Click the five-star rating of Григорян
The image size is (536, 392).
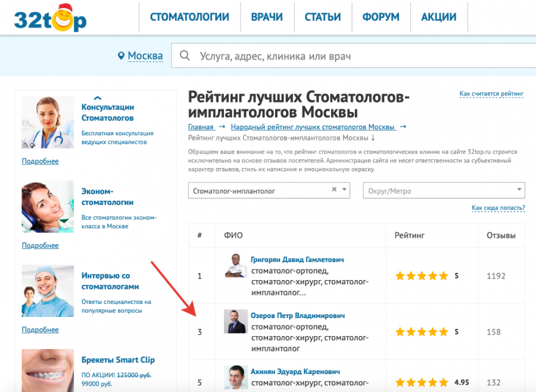(x=421, y=276)
